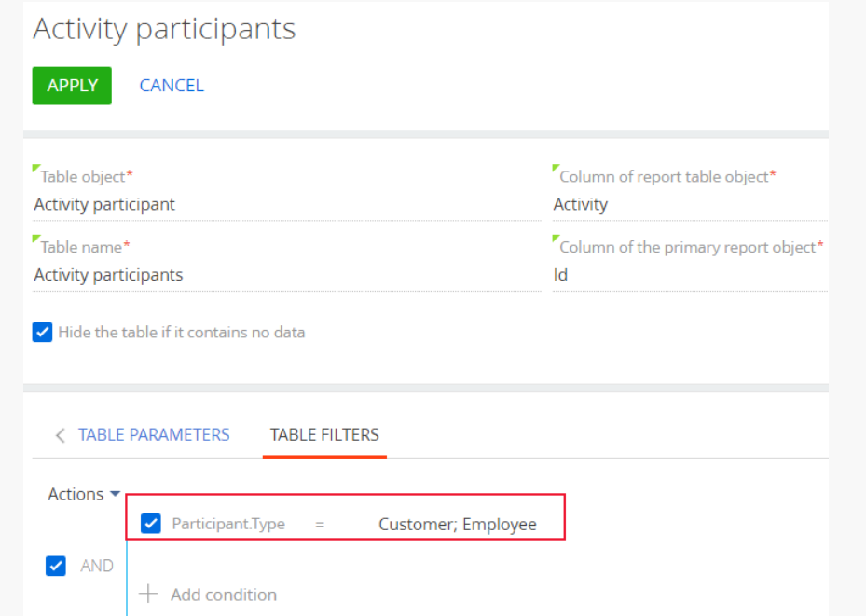Click the Cancel link
The height and width of the screenshot is (616, 866).
click(x=172, y=86)
